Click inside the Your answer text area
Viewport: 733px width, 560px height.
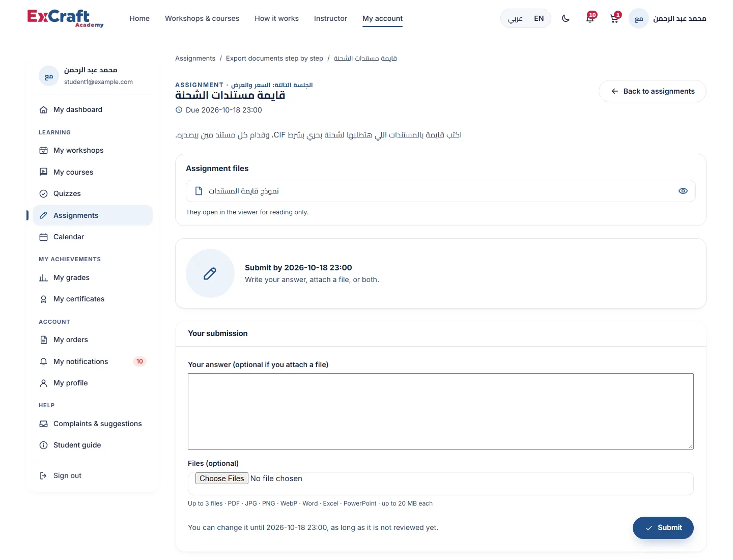point(441,411)
